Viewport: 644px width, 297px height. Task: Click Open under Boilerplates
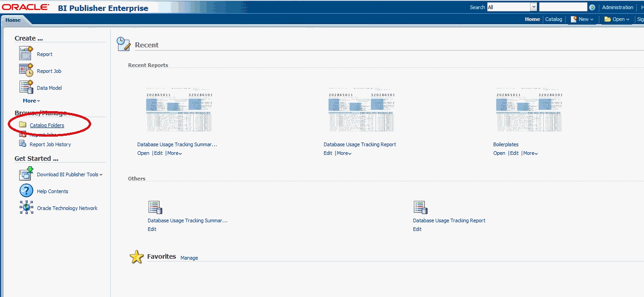click(499, 153)
